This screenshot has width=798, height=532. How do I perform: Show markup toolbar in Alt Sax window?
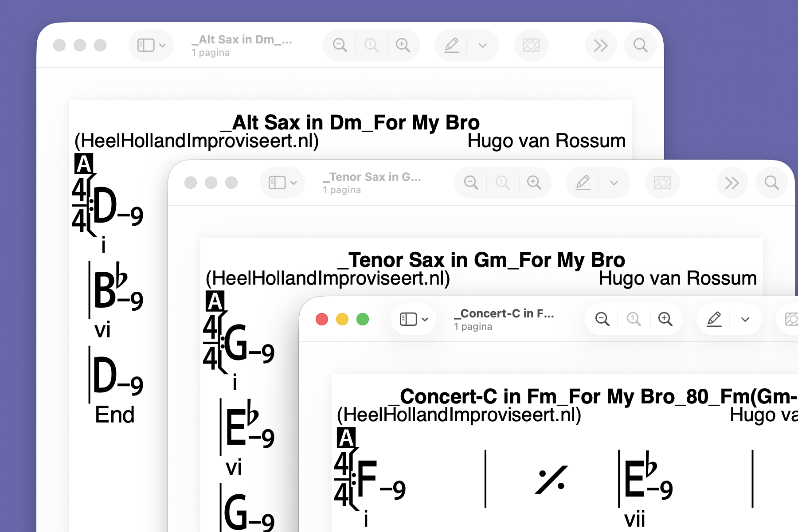(452, 45)
